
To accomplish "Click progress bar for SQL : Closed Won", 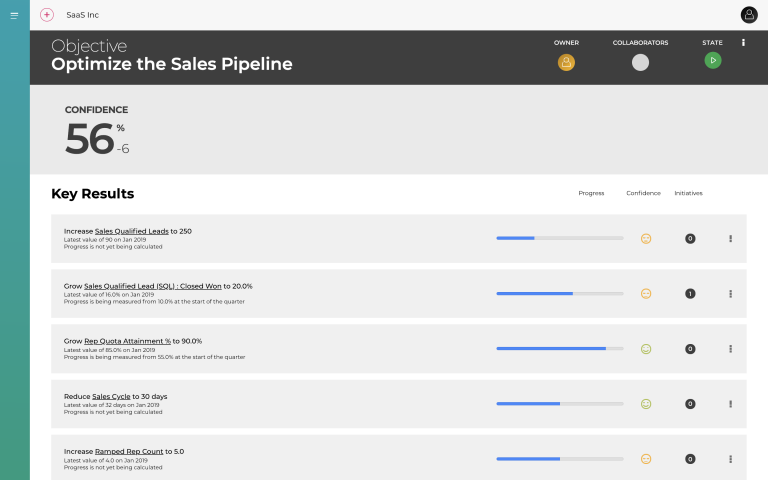I will click(x=560, y=293).
